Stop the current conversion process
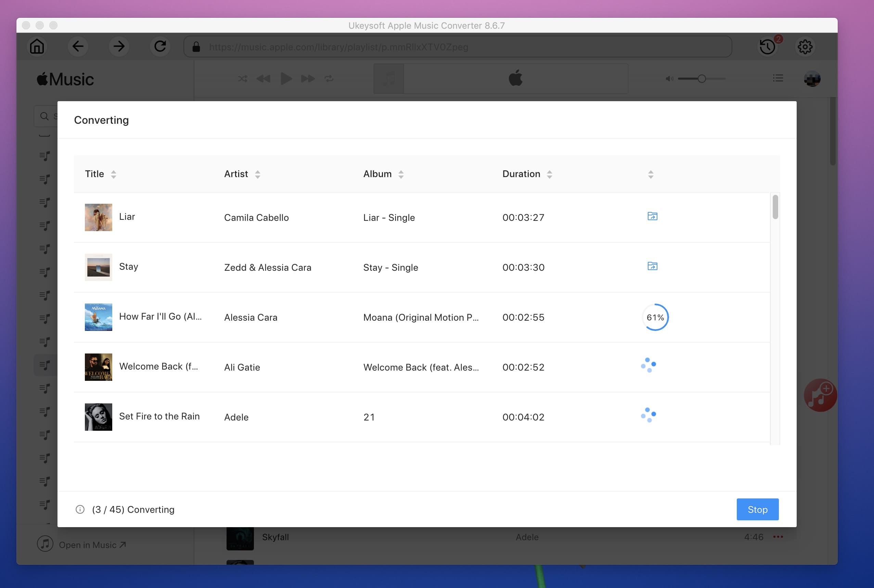Image resolution: width=874 pixels, height=588 pixels. click(x=758, y=509)
